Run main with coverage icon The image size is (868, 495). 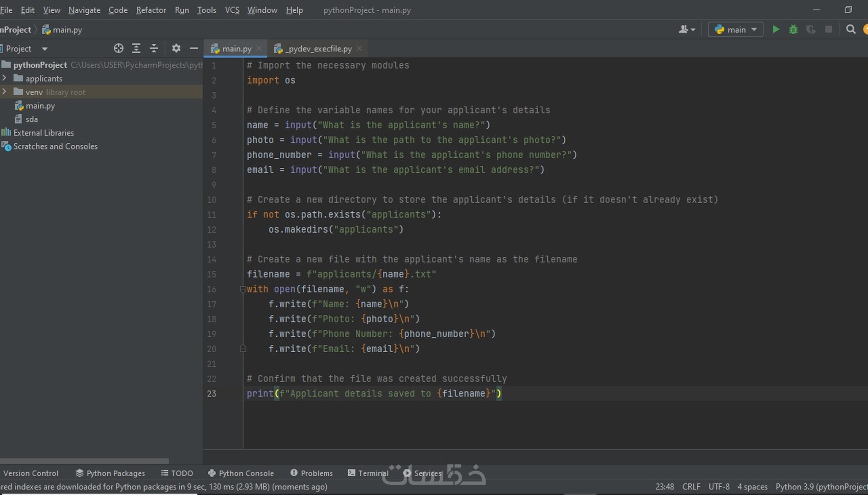(811, 29)
